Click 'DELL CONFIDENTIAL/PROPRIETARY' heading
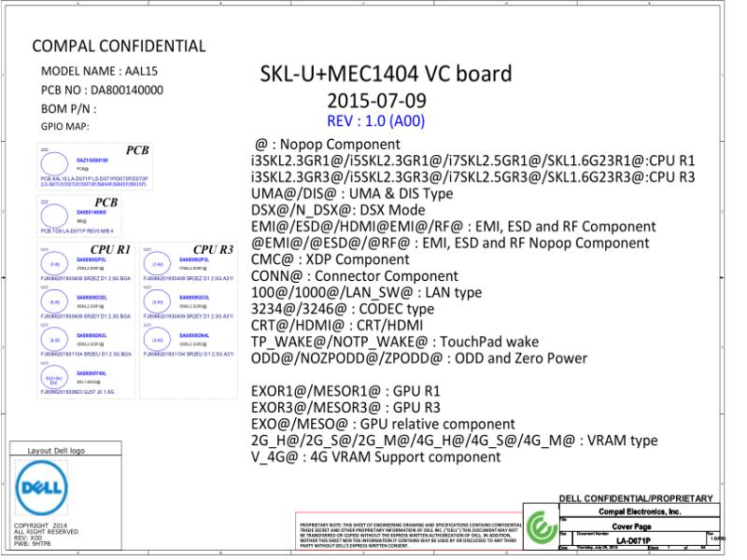The height and width of the screenshot is (560, 747). click(636, 498)
